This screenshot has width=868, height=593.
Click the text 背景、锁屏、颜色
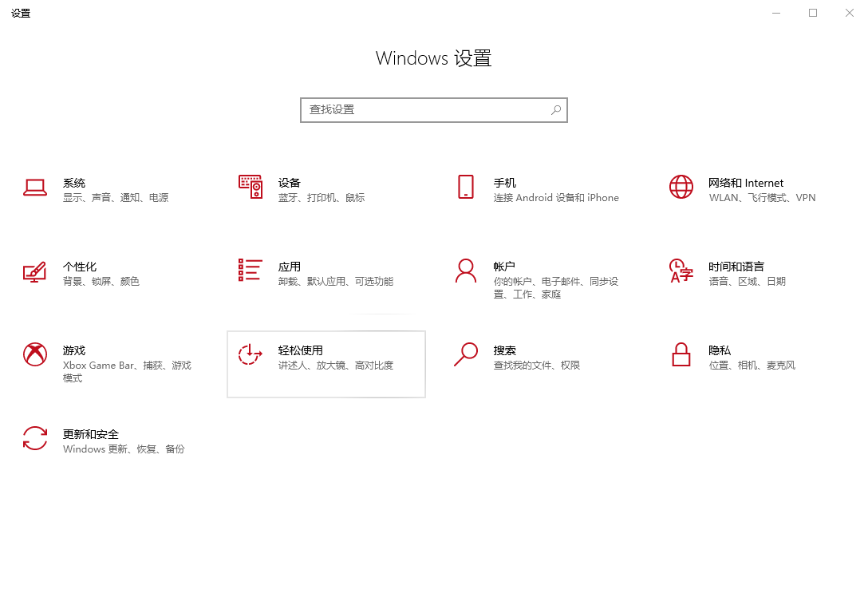101,281
